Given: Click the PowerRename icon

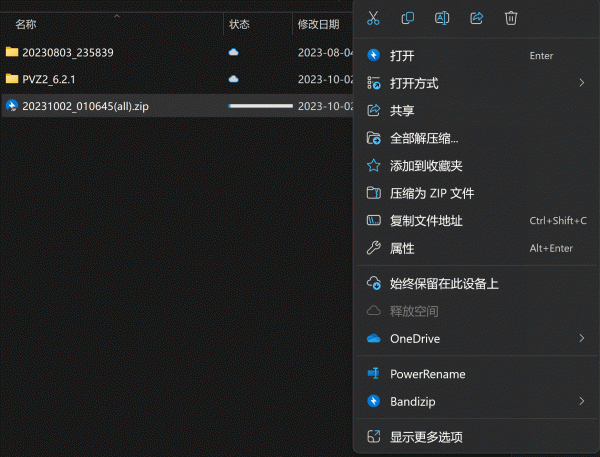Looking at the screenshot, I should click(373, 373).
